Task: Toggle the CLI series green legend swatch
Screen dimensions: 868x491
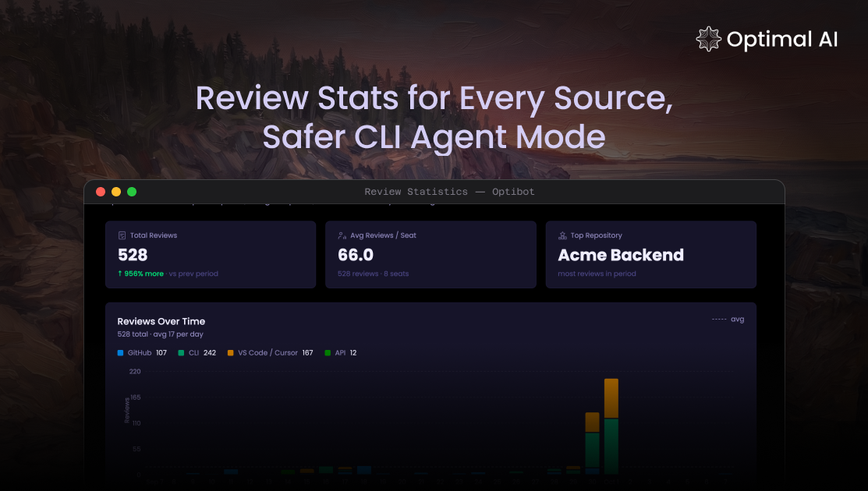Action: click(x=181, y=353)
